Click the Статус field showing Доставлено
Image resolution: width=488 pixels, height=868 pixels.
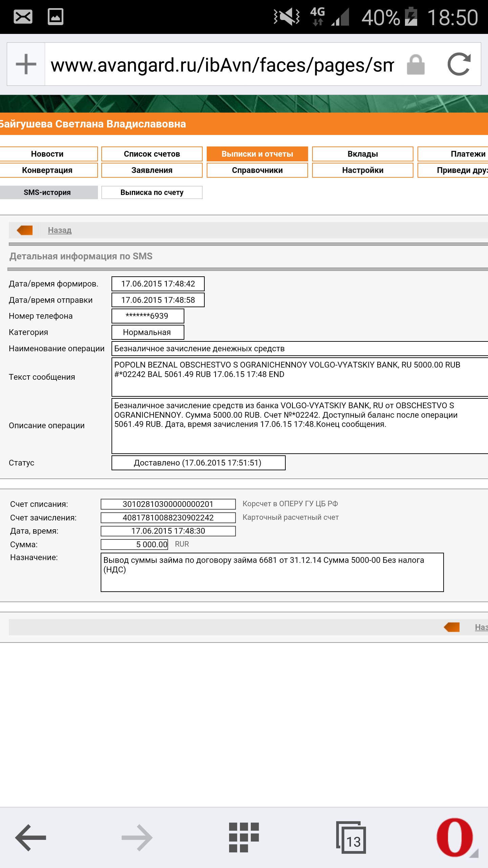[x=199, y=463]
